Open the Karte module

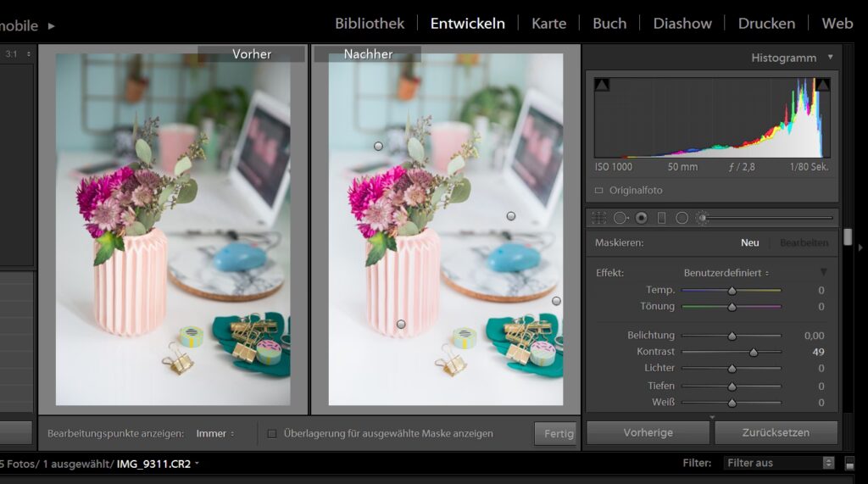pos(548,24)
